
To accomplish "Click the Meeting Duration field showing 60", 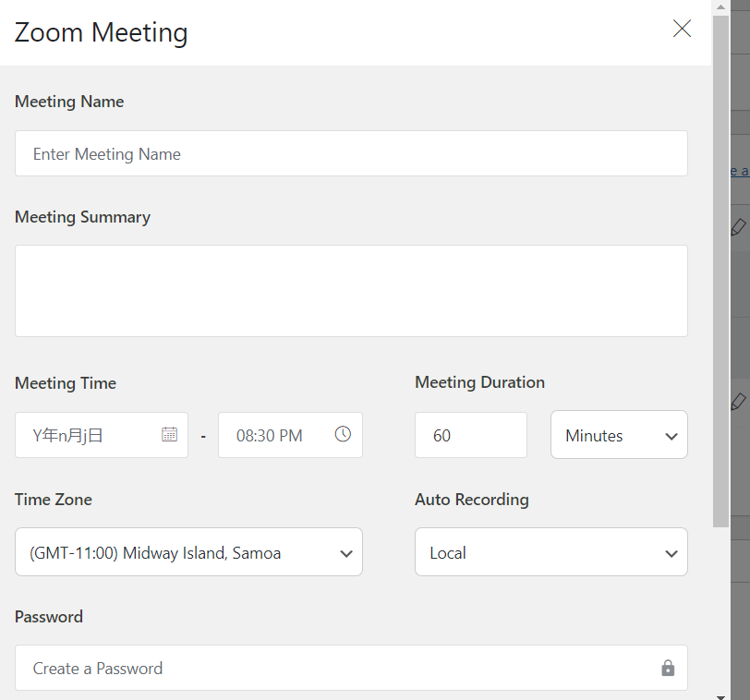I will click(470, 435).
